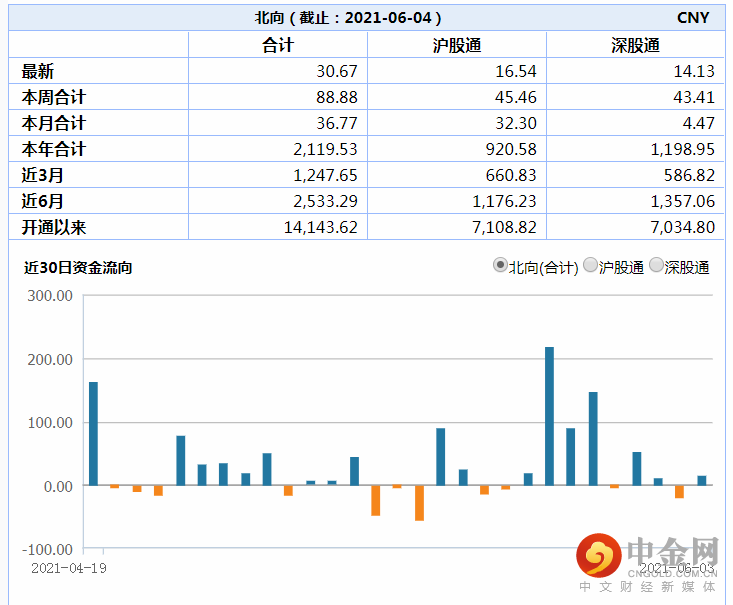Select the 本年合计 row label

tap(54, 149)
